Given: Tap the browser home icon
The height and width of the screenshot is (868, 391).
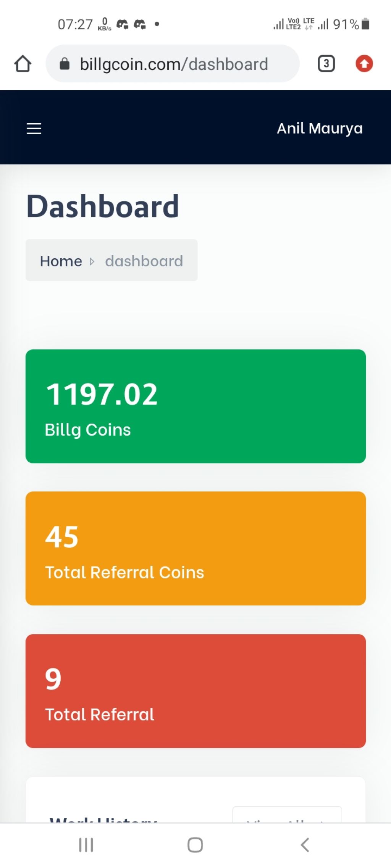Looking at the screenshot, I should (x=23, y=64).
